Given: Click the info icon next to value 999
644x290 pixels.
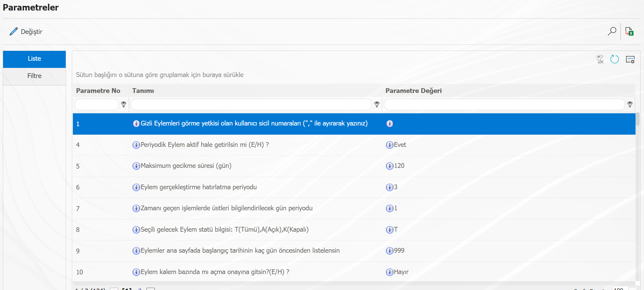Looking at the screenshot, I should pyautogui.click(x=390, y=251).
